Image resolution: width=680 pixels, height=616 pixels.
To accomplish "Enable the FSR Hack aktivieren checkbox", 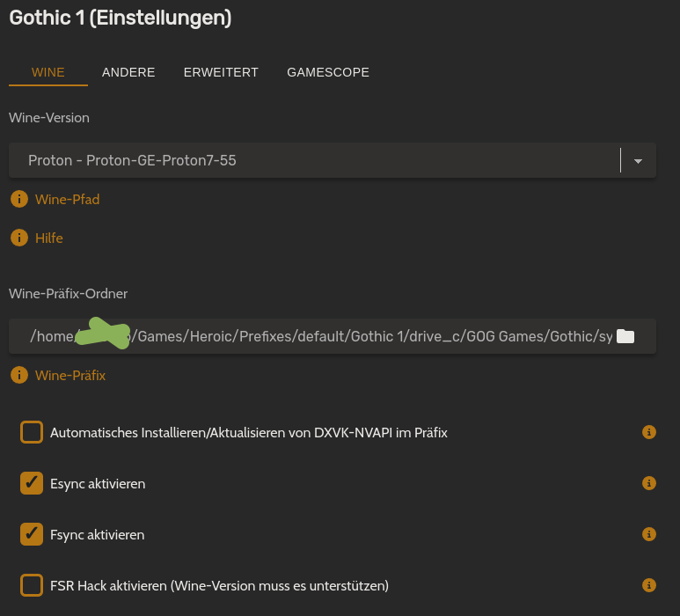I will [32, 585].
